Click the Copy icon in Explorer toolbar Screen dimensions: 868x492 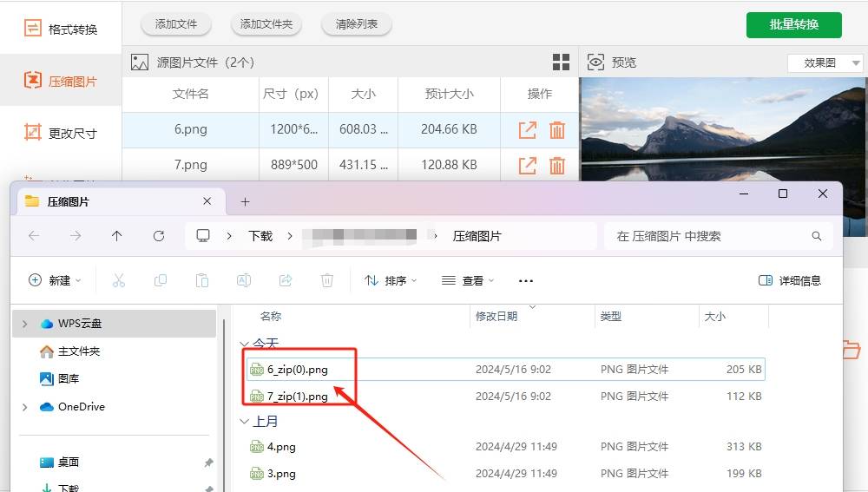[161, 280]
